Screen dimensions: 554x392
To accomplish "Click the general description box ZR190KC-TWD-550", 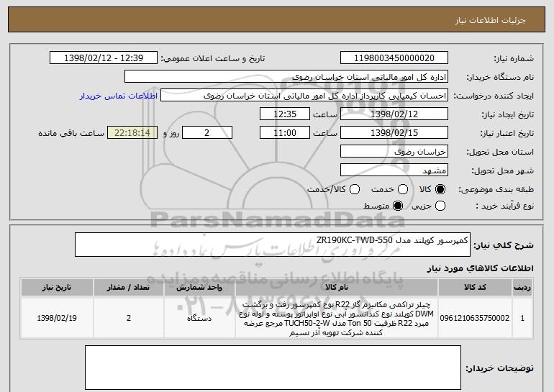I will (x=273, y=245).
